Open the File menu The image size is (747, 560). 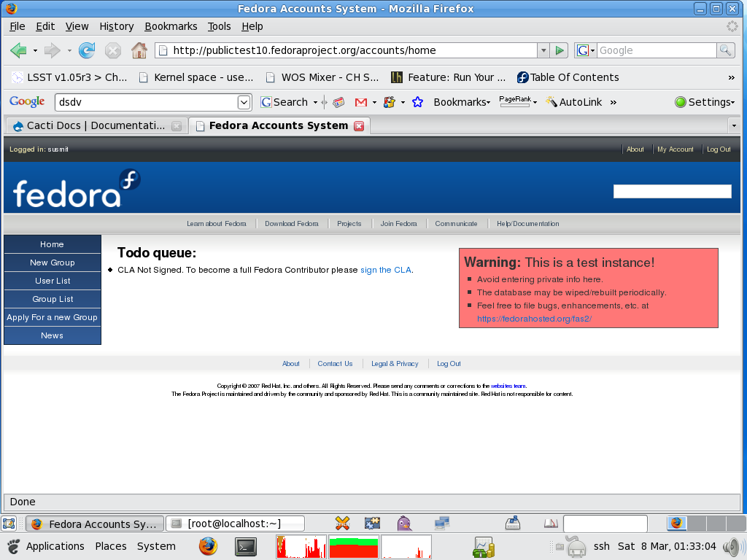(18, 27)
